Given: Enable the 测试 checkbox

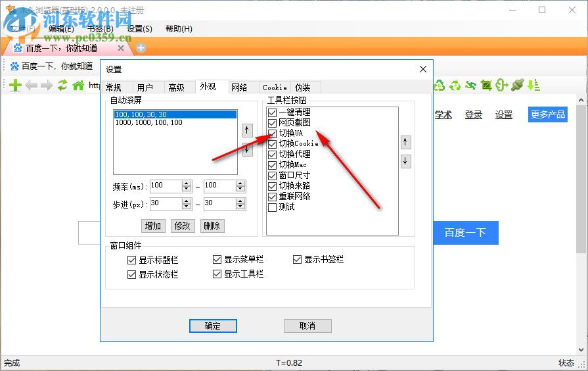Looking at the screenshot, I should (273, 207).
